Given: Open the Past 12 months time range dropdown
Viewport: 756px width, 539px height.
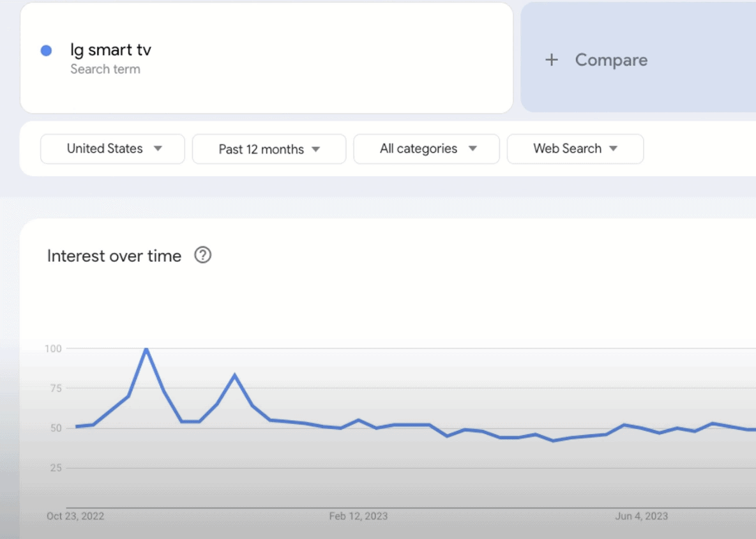Looking at the screenshot, I should coord(269,149).
